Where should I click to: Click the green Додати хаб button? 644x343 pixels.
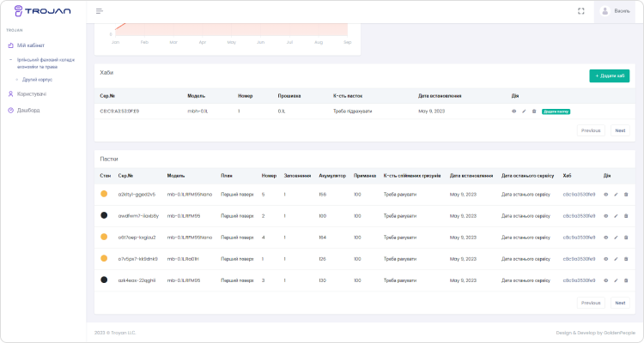[609, 76]
